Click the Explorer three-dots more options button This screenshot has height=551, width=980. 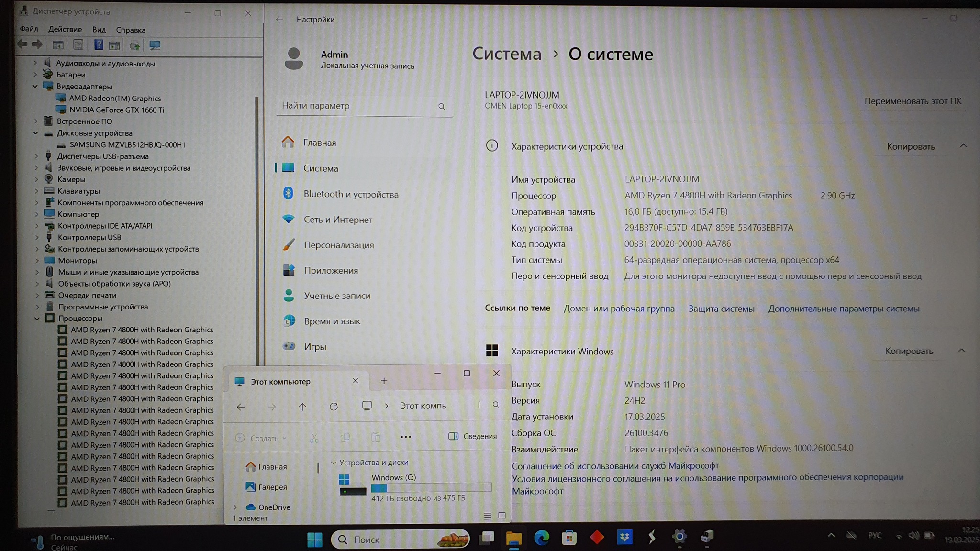point(405,437)
